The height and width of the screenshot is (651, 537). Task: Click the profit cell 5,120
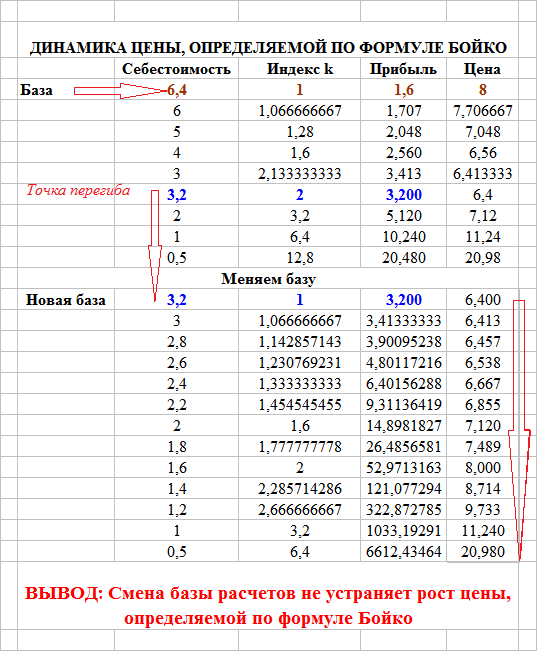(x=403, y=215)
